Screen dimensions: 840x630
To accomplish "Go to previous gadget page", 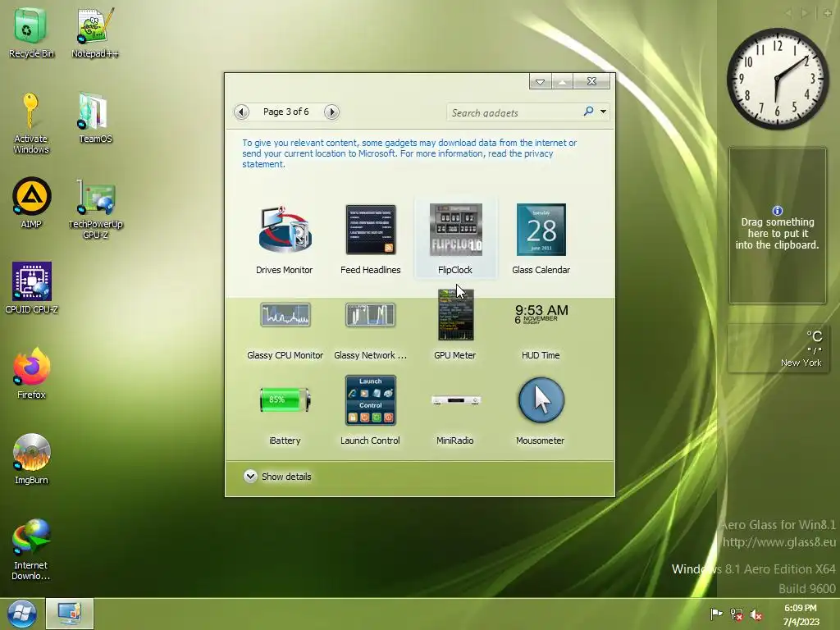I will (x=242, y=112).
